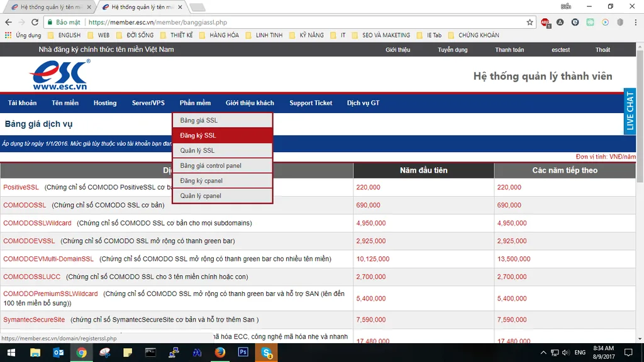Bookmark this page with the star icon
The image size is (644, 362).
point(530,22)
